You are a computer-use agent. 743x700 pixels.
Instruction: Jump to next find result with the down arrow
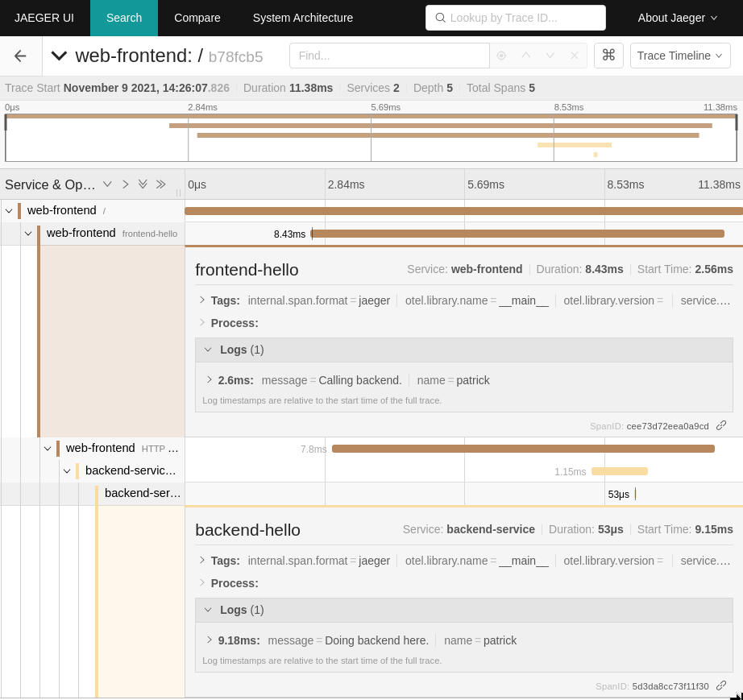click(x=550, y=56)
